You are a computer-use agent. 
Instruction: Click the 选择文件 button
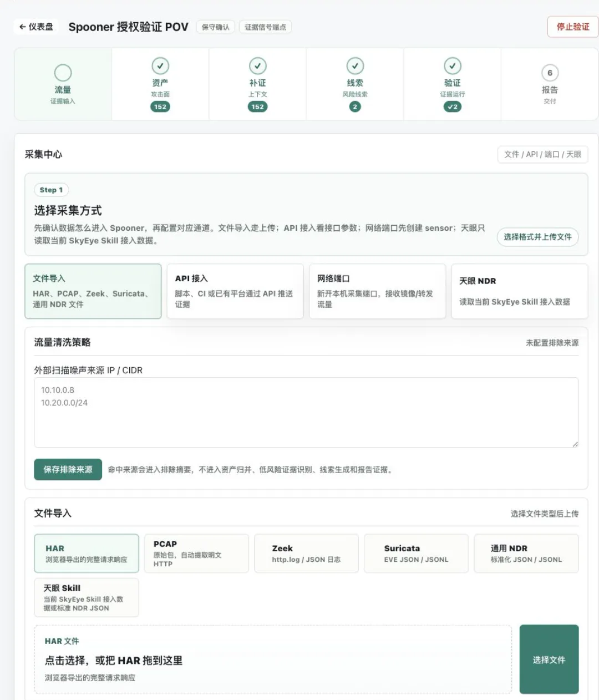click(x=549, y=660)
